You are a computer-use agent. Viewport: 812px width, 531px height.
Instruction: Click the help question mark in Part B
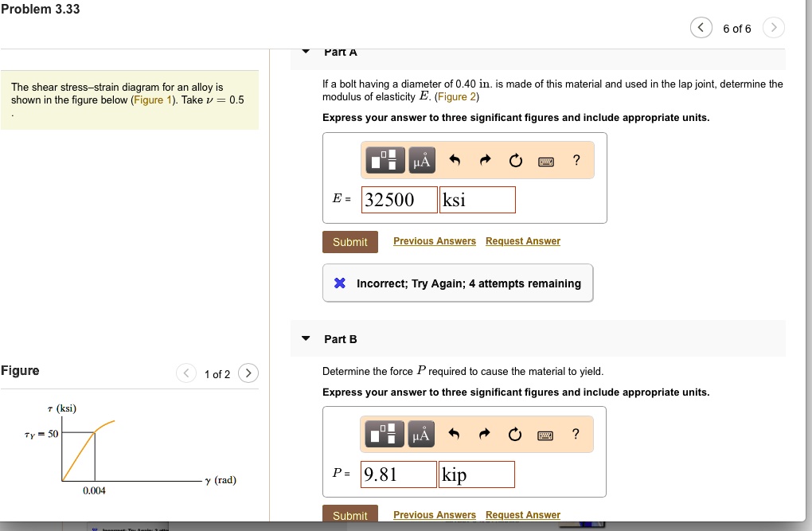[576, 434]
